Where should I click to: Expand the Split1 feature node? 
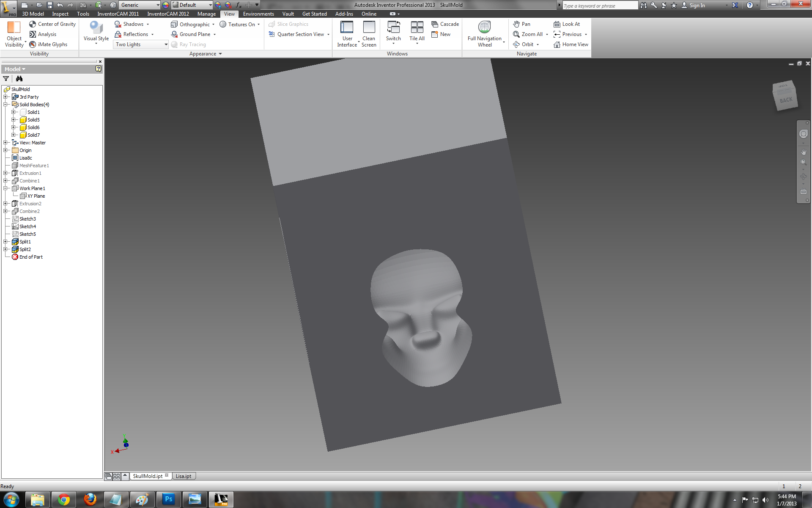(5, 242)
